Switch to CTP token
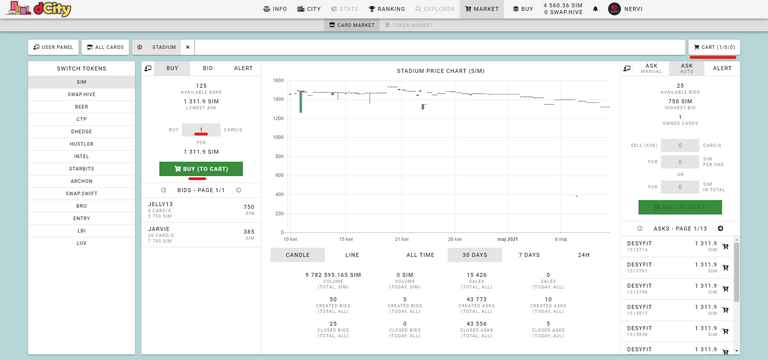 click(x=81, y=120)
